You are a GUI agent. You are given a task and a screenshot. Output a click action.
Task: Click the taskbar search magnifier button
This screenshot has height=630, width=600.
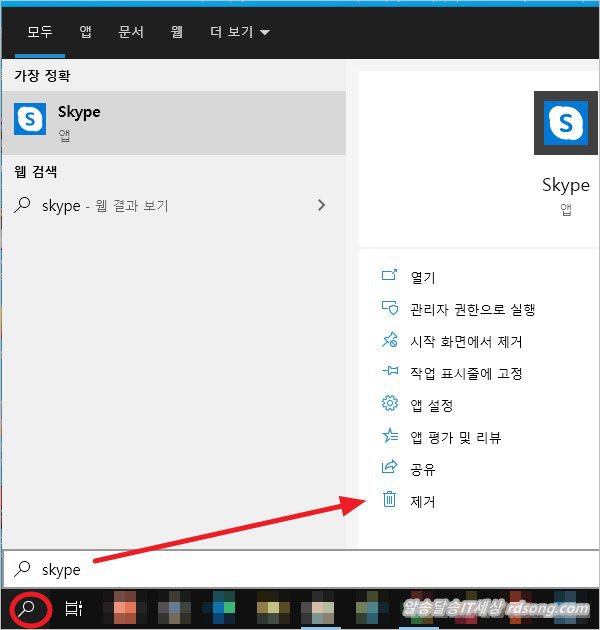[27, 610]
